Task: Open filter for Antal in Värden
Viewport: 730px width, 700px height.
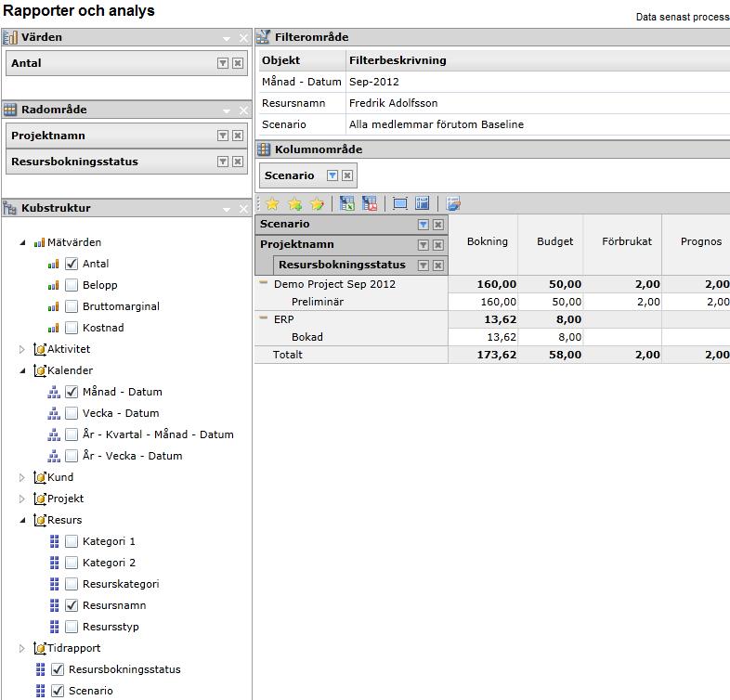Action: (x=223, y=63)
